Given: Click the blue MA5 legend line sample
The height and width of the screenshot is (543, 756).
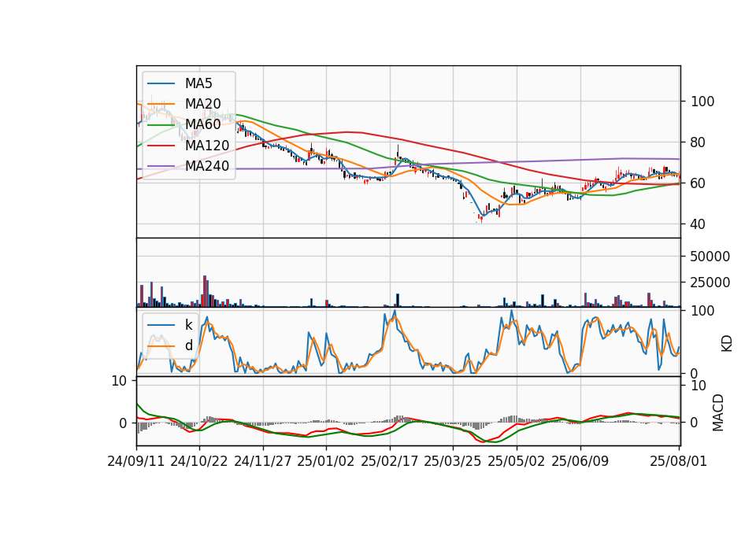Looking at the screenshot, I should [x=161, y=83].
